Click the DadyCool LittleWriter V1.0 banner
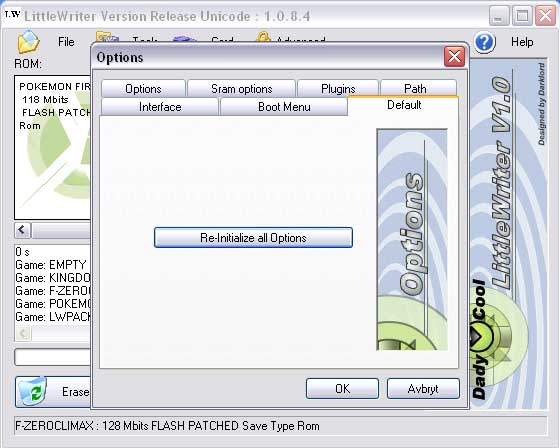Screen dimensions: 560x448 508,234
